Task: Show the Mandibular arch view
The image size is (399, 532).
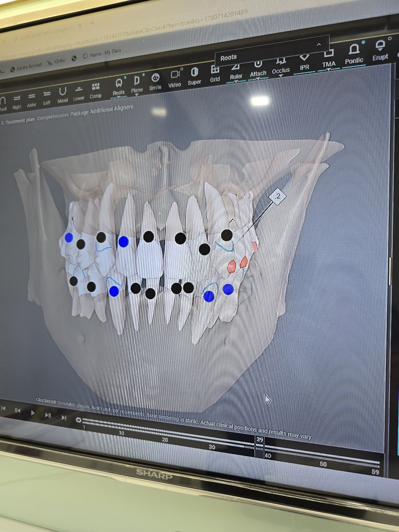Action: point(63,95)
